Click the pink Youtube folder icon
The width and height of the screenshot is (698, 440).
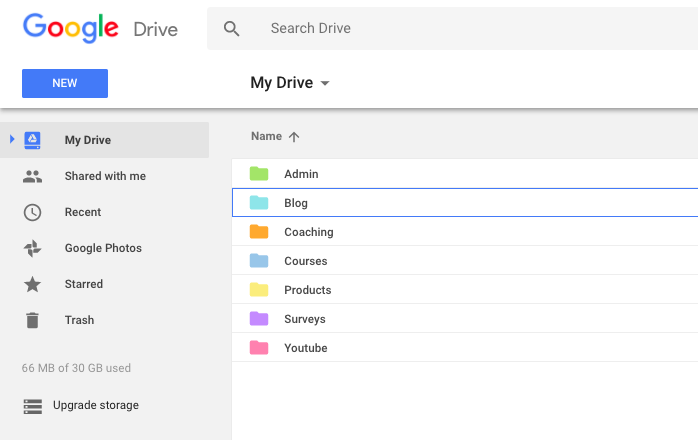[x=259, y=347]
